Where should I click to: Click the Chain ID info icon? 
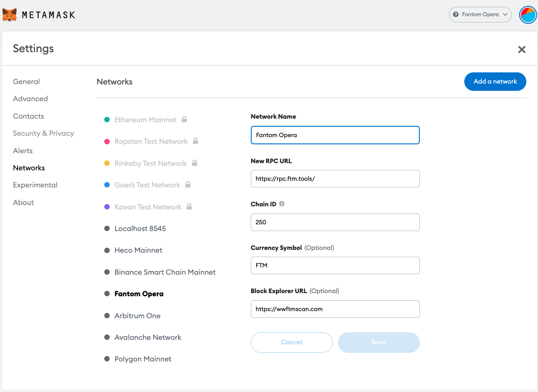click(x=282, y=204)
